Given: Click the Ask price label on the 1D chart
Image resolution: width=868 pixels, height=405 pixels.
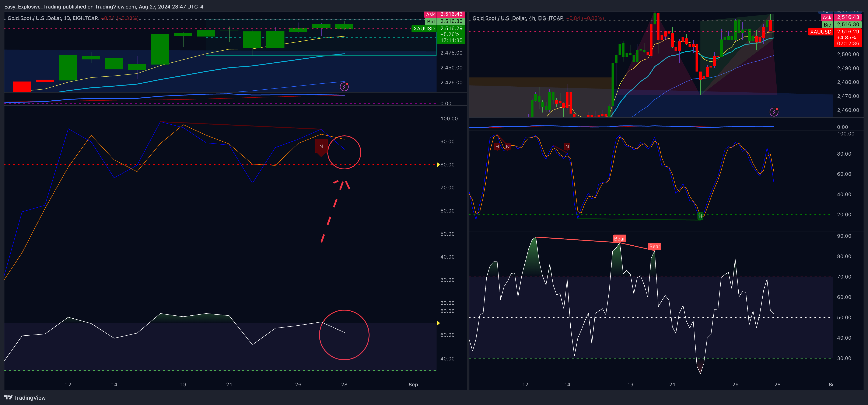Looking at the screenshot, I should click(x=444, y=14).
